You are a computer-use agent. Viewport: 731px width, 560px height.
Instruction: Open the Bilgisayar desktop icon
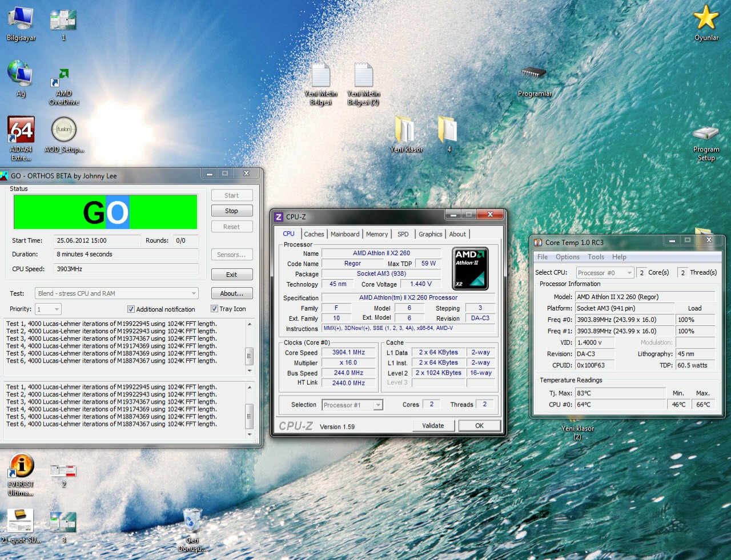coord(21,23)
